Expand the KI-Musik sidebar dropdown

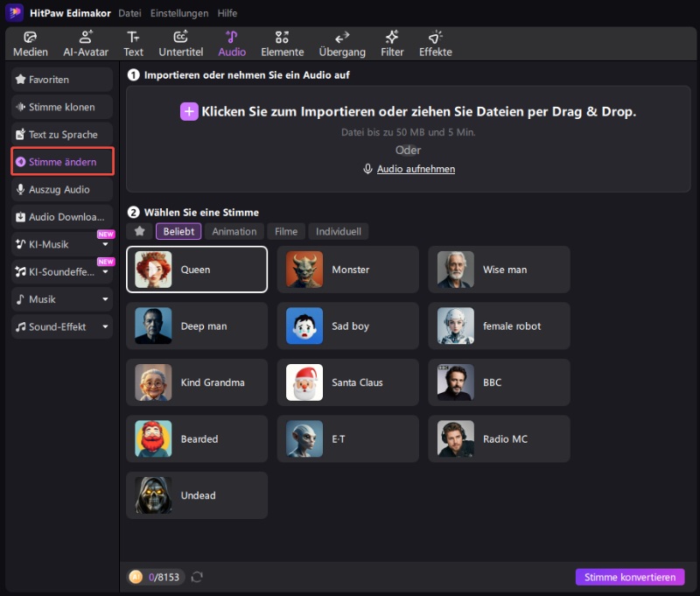click(105, 245)
